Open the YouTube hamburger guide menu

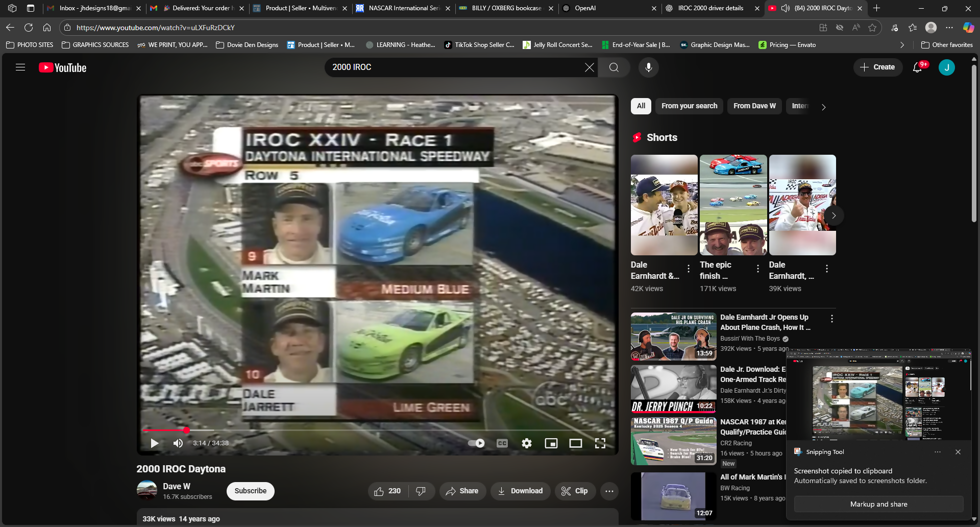tap(20, 67)
